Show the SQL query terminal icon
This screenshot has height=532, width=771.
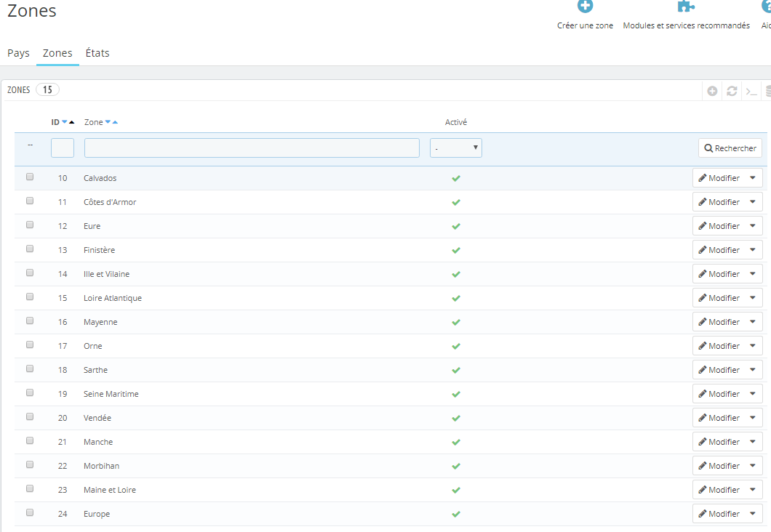pos(751,91)
